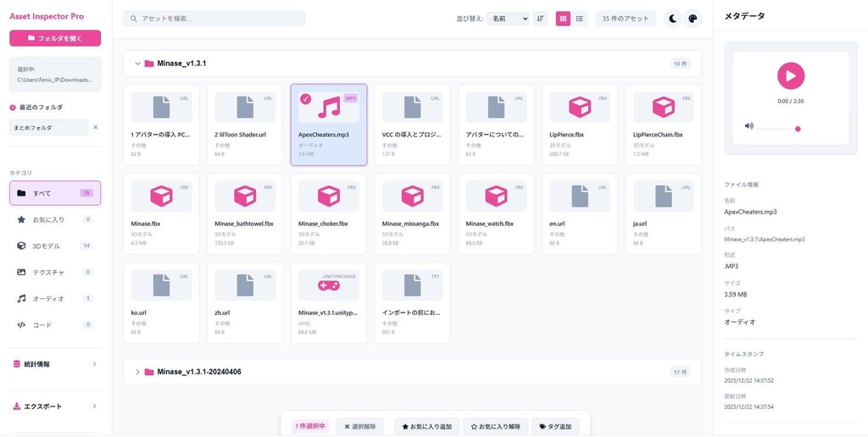Click the お気に入り解除 button
This screenshot has width=868, height=437.
[495, 427]
